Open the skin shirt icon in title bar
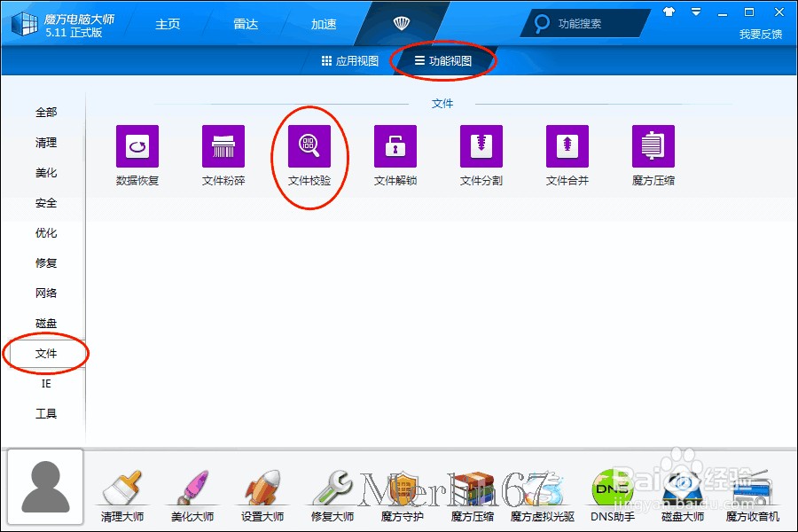798x532 pixels. coord(669,12)
